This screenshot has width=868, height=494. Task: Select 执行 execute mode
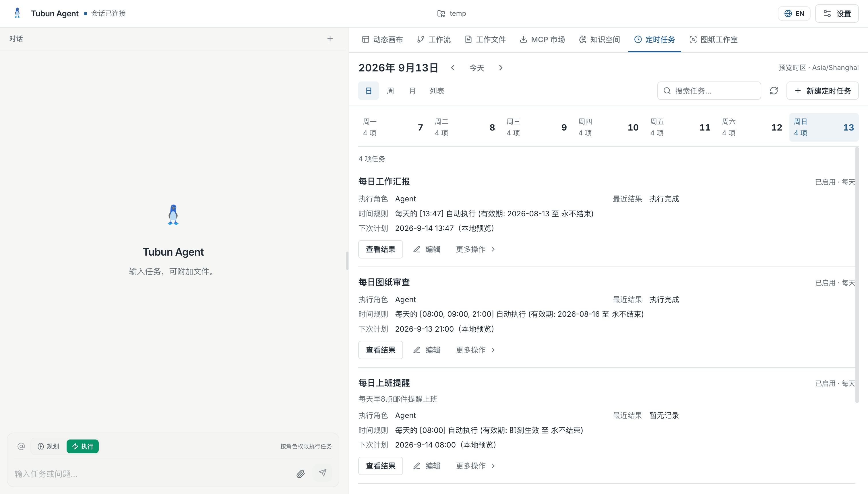[x=82, y=446]
